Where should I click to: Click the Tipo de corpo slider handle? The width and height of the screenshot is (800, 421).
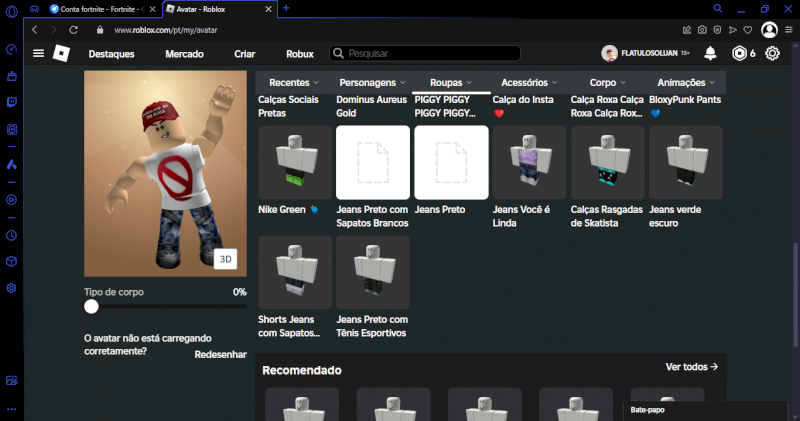(x=92, y=307)
